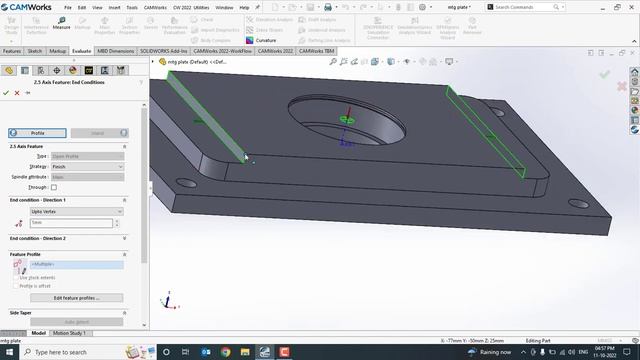Open the Motion Study 1 tab

coord(69,333)
